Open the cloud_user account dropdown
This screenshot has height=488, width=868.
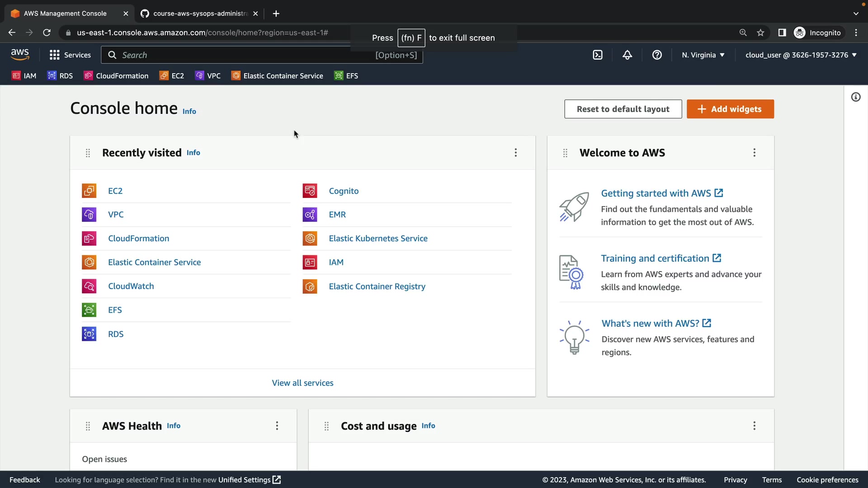click(801, 55)
